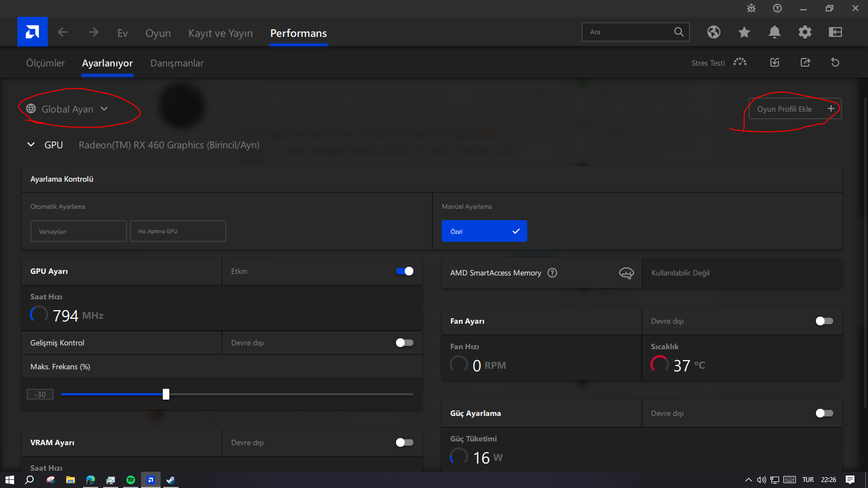This screenshot has height=488, width=868.
Task: Switch to the Danışmanlar sub-tab
Action: pyautogui.click(x=177, y=63)
